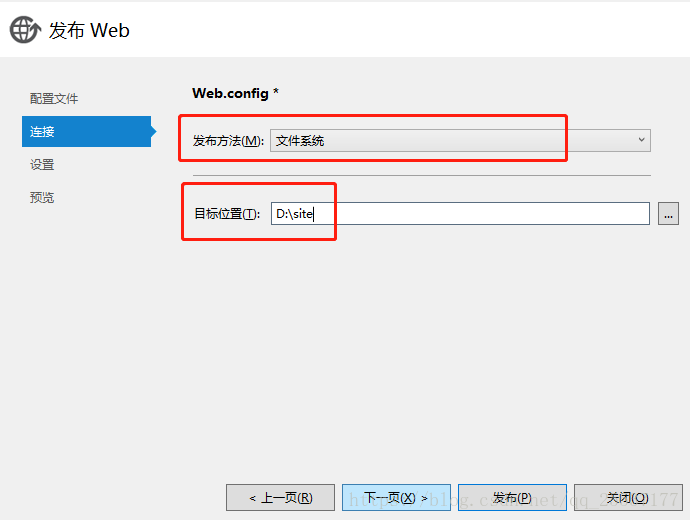Click the 发布 Web dialog title text

tap(89, 30)
